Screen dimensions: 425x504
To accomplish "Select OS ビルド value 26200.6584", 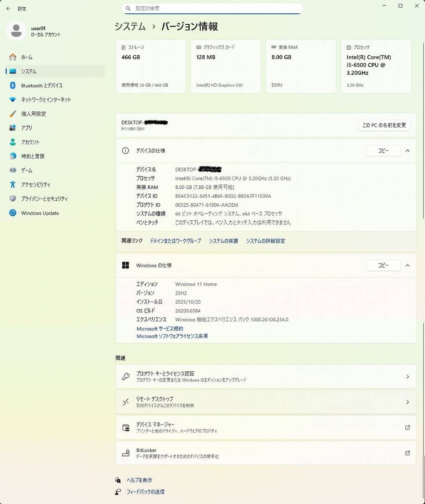I will [x=188, y=311].
